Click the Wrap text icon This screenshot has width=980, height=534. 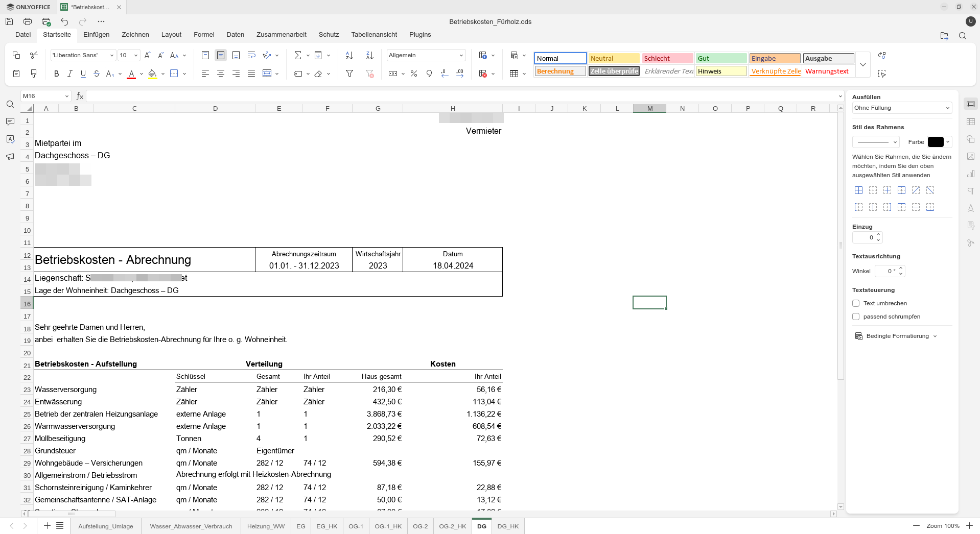[x=251, y=55]
